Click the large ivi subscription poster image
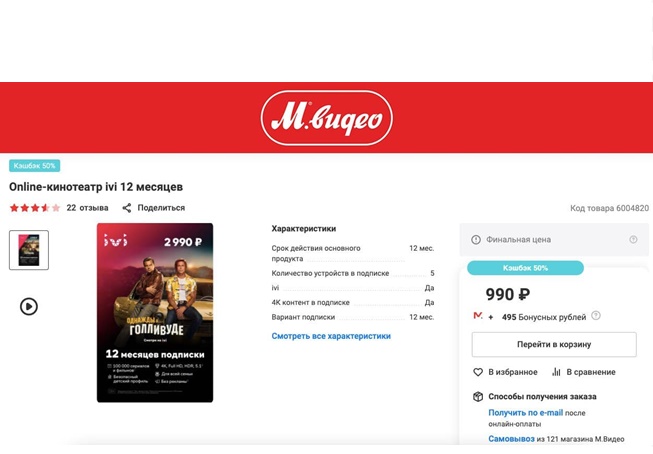Image resolution: width=653 pixels, height=454 pixels. (155, 313)
